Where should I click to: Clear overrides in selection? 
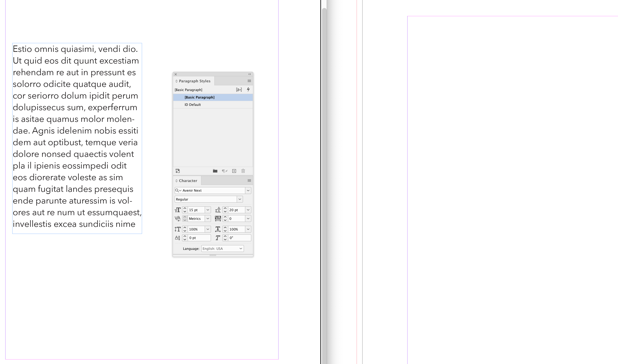225,171
